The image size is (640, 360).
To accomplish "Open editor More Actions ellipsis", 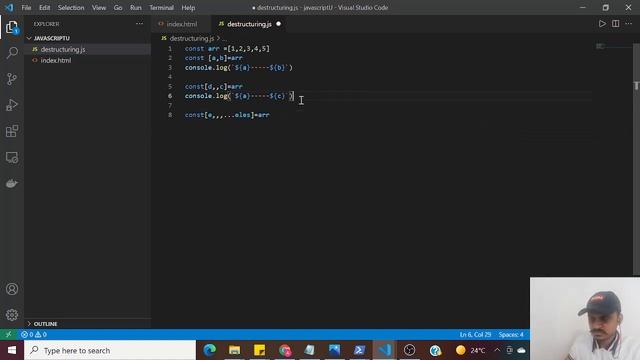I will pyautogui.click(x=629, y=24).
